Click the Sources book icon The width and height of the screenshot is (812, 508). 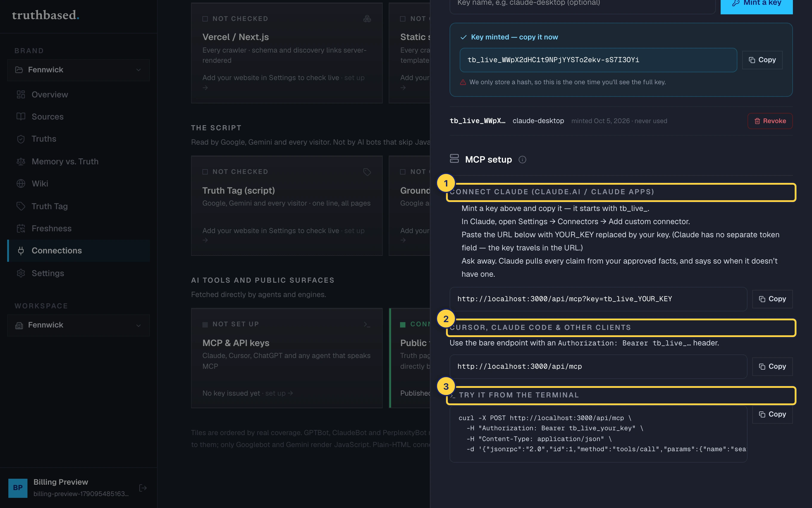point(21,117)
